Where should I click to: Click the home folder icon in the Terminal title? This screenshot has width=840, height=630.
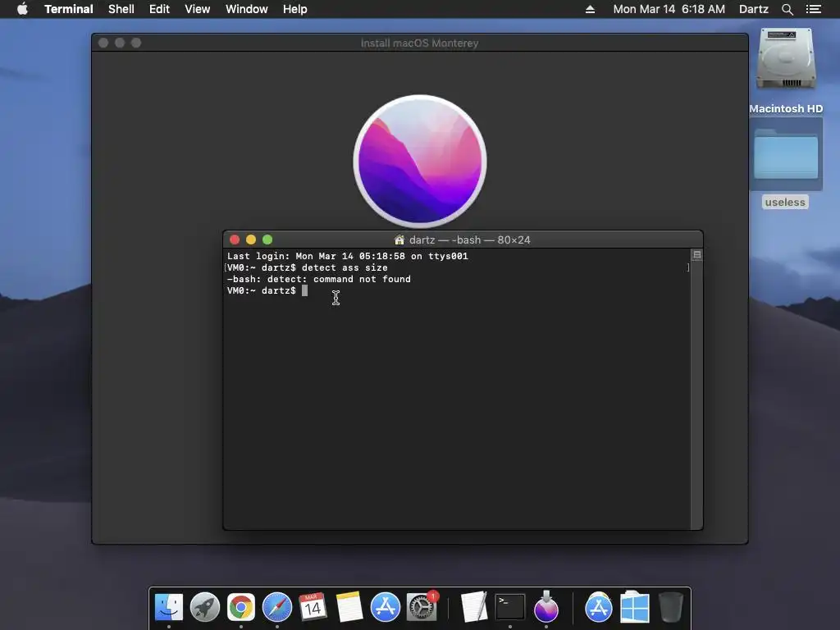pyautogui.click(x=399, y=240)
